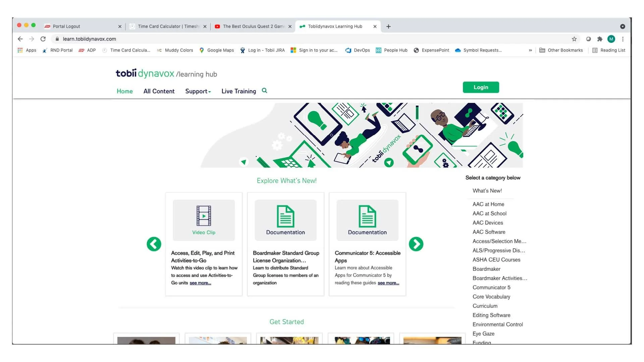Screen dimensions: 644x362
Task: Click the carousel next arrow
Action: click(416, 244)
